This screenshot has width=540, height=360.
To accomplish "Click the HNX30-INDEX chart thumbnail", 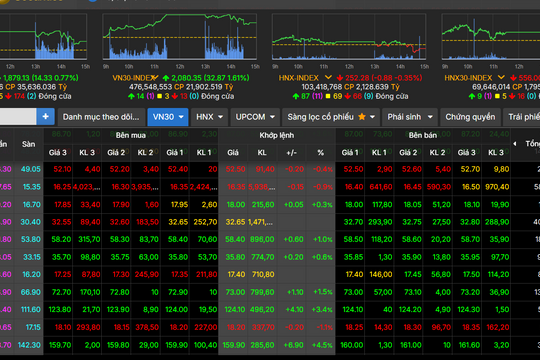I will click(491, 37).
